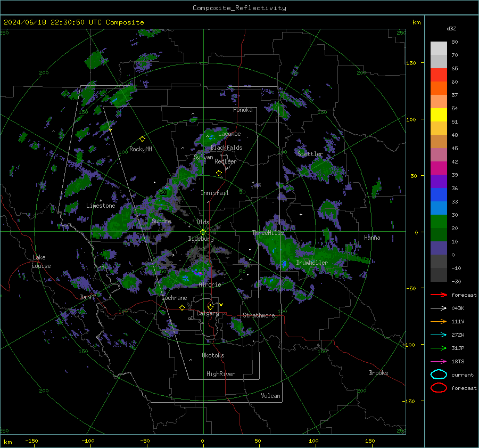This screenshot has height=448, width=479.
Task: Pick the dark gray -10 dBZ swatch
Action: click(x=439, y=275)
